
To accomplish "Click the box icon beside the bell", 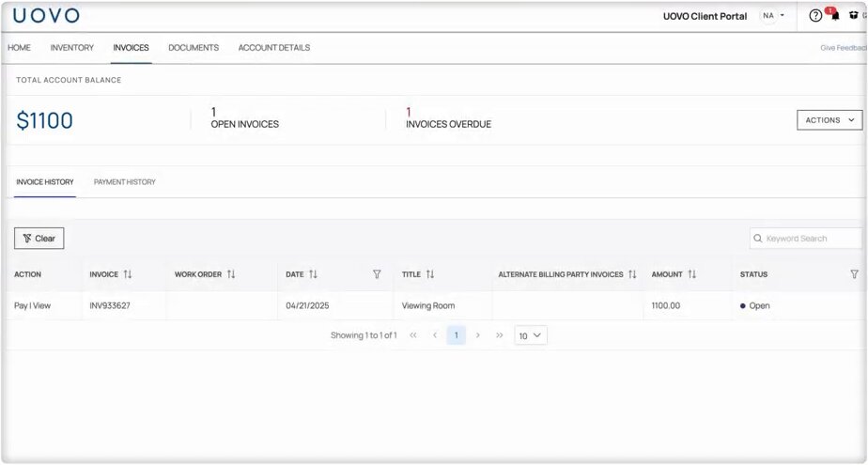I will pyautogui.click(x=853, y=15).
